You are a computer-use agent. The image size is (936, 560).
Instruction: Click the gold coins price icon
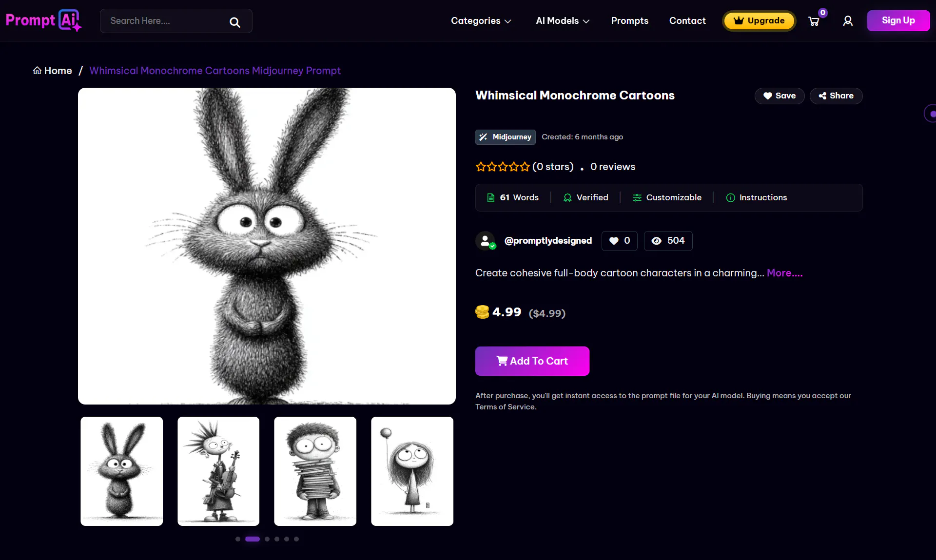[x=482, y=312]
